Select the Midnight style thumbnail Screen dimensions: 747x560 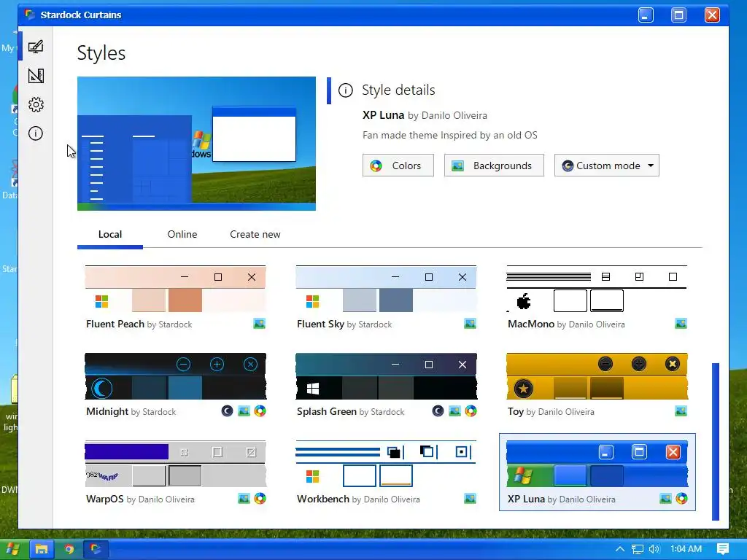coord(175,376)
